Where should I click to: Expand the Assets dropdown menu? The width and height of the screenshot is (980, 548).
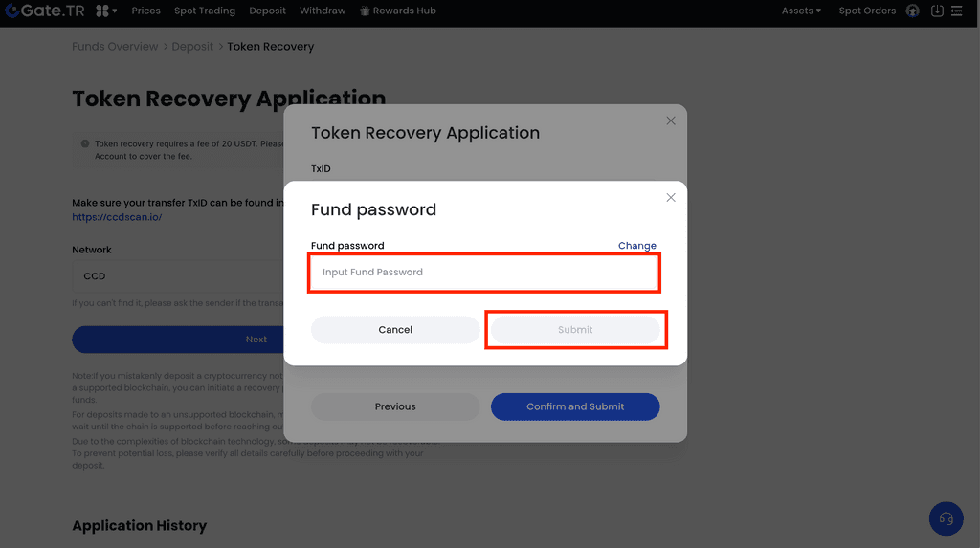click(801, 11)
